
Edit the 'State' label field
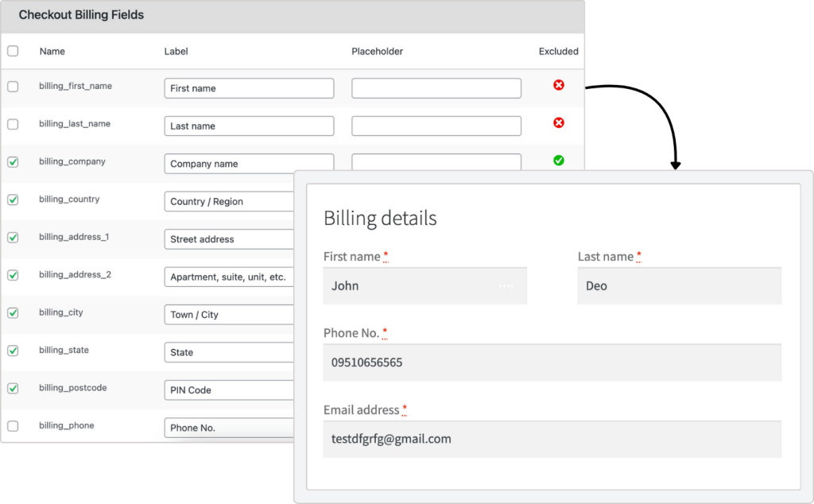click(229, 352)
